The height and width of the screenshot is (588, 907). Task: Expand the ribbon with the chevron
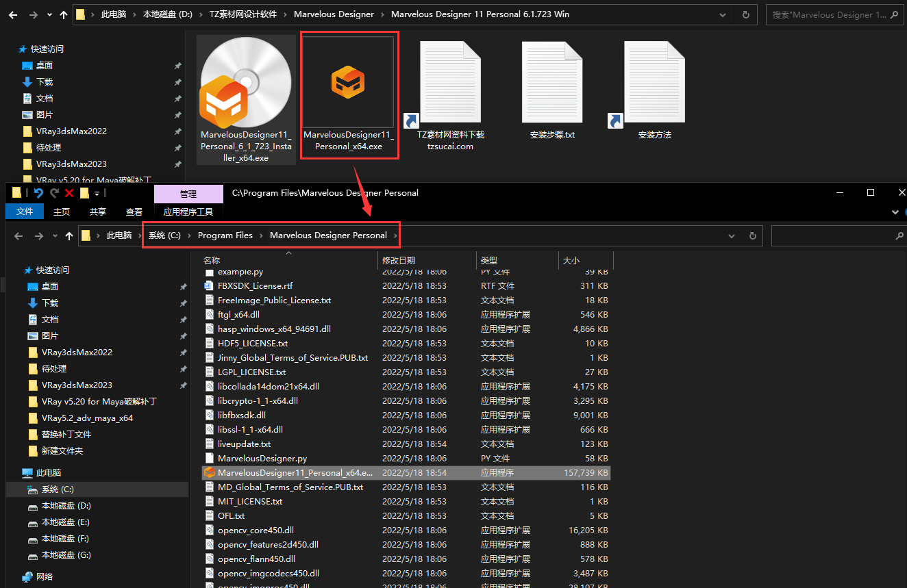click(895, 212)
